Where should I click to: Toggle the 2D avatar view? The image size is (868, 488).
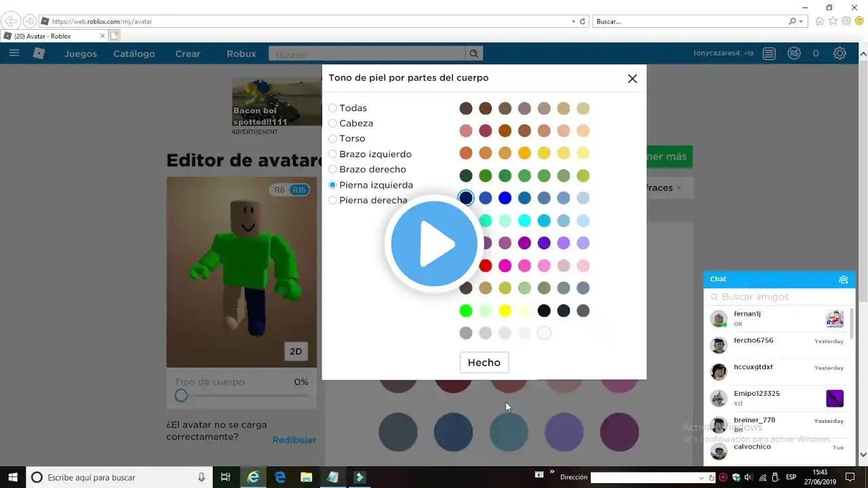296,351
